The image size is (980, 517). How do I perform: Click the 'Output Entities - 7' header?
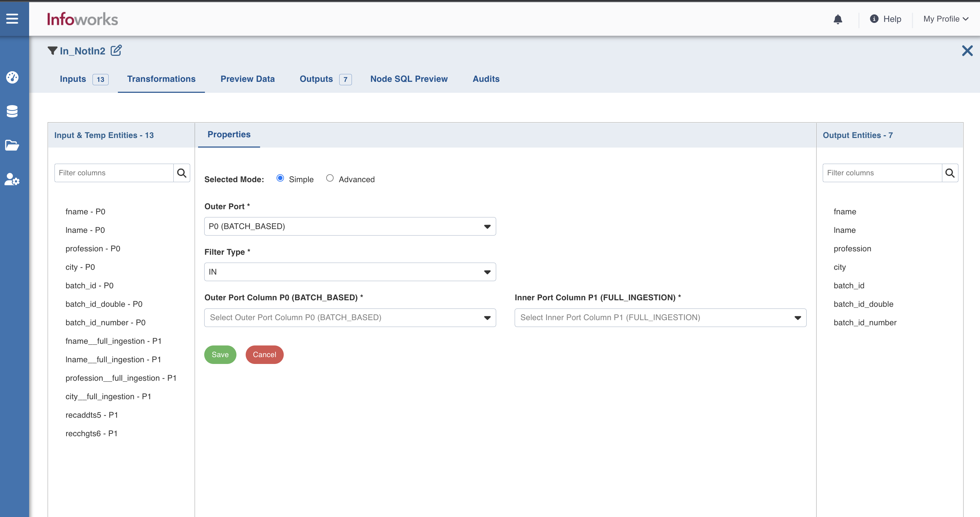(x=857, y=135)
